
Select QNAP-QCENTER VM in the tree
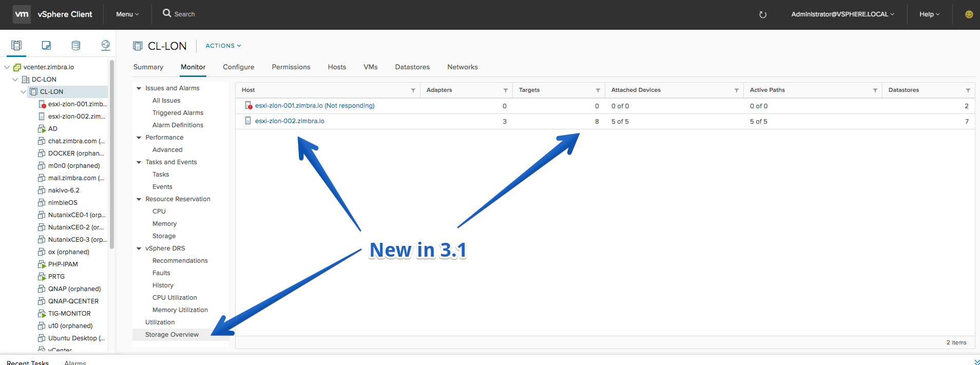coord(73,301)
